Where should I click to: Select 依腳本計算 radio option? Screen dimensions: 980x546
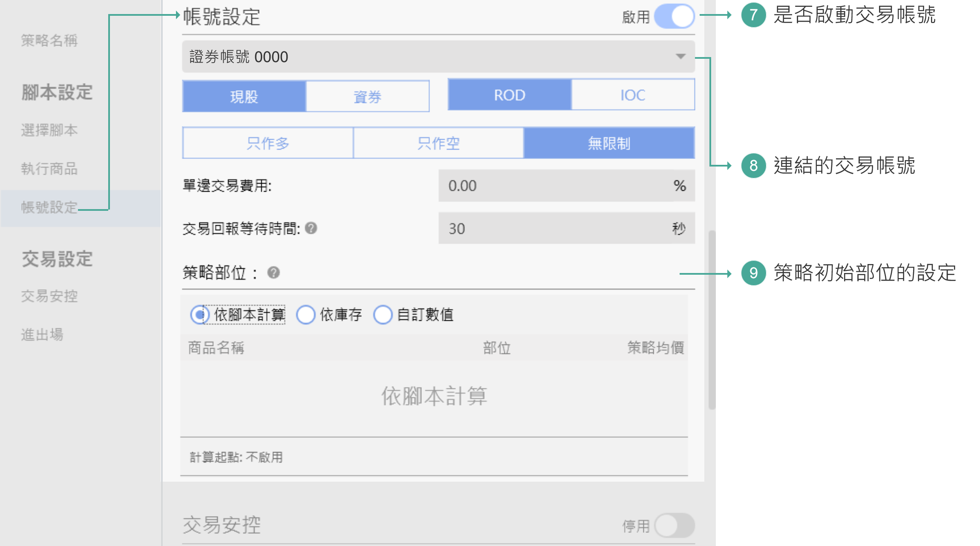(x=199, y=315)
